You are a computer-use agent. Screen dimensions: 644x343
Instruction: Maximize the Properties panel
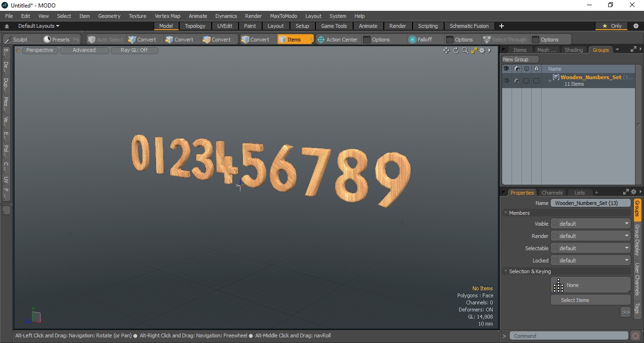click(626, 192)
